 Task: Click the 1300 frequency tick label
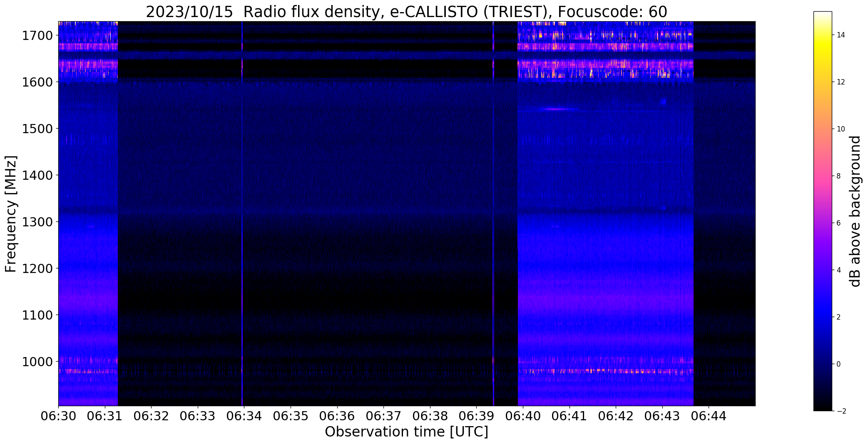pyautogui.click(x=37, y=222)
